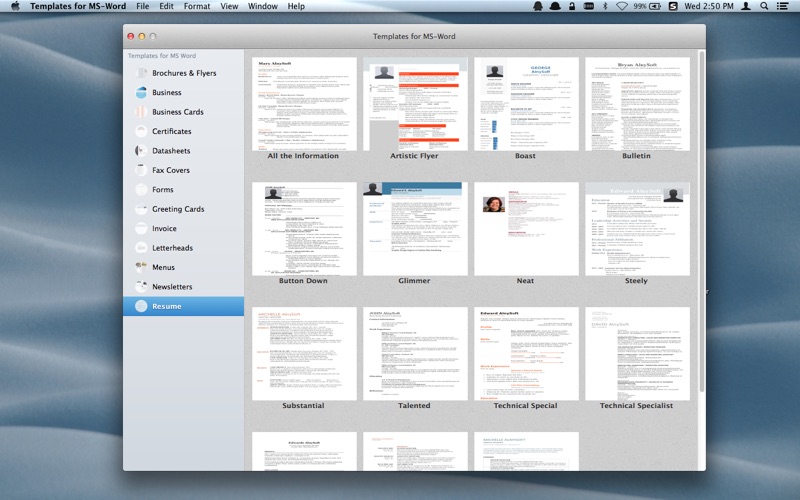Select the Technical Special resume template
Image resolution: width=800 pixels, height=500 pixels.
pos(526,354)
